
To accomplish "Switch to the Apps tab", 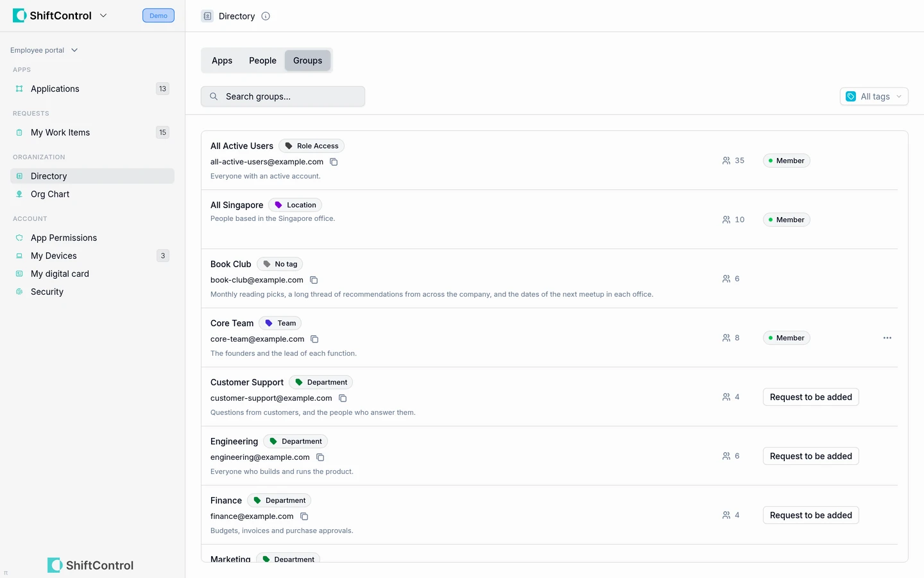I will pos(222,60).
